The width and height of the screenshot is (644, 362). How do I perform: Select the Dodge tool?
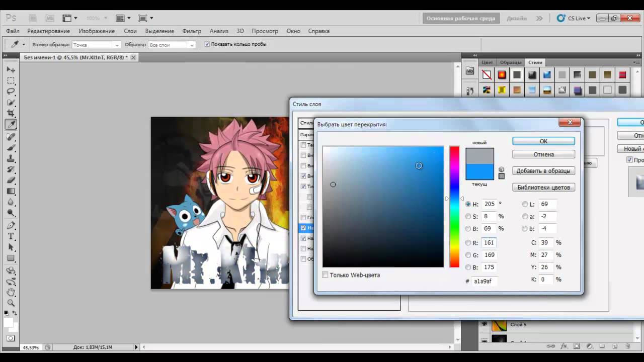11,213
